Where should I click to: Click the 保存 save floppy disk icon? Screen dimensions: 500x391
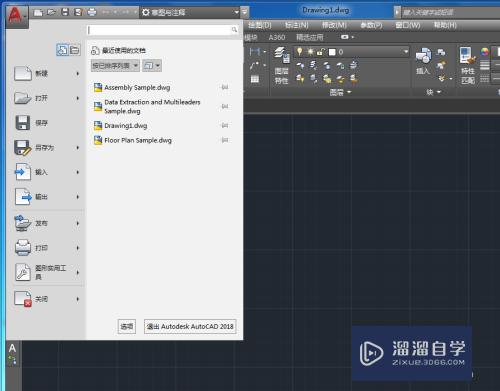[23, 123]
